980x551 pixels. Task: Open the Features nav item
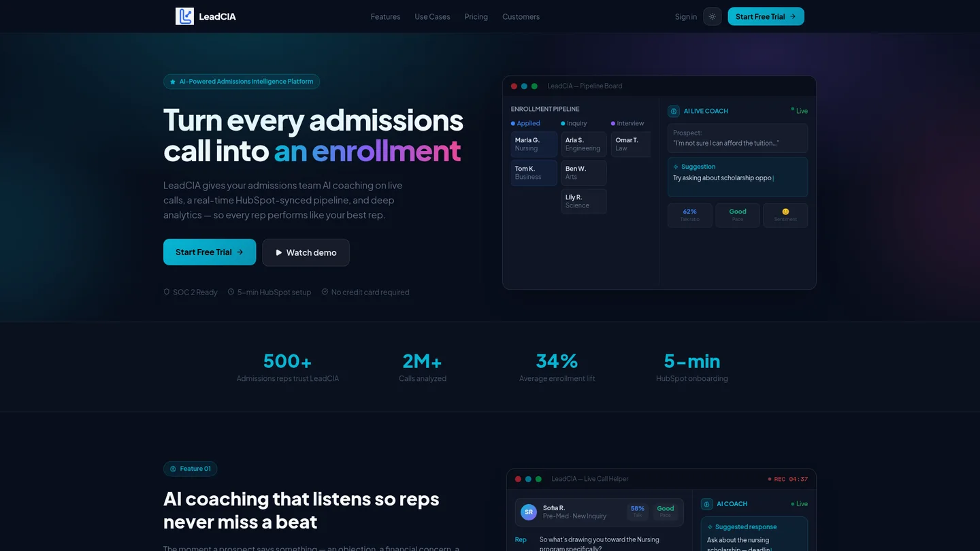point(385,16)
